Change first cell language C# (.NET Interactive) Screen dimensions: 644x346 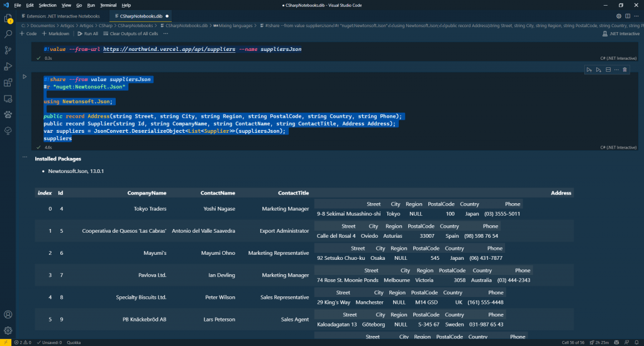[618, 59]
